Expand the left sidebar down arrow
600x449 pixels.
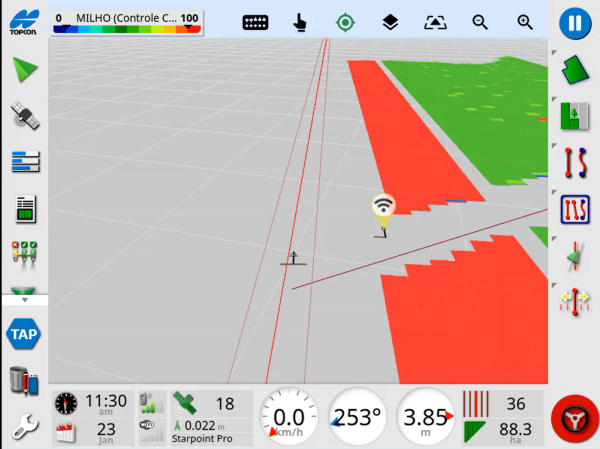coord(25,300)
